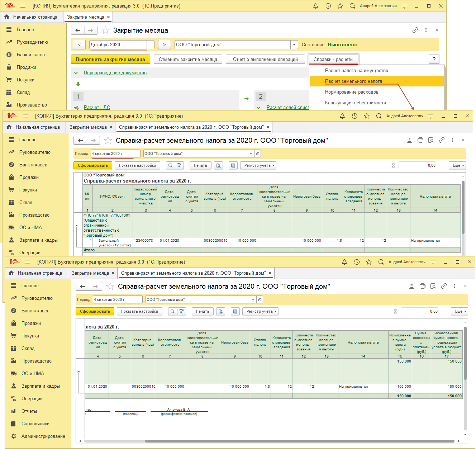The image size is (476, 449).
Task: Go to next month arrow button
Action: (164, 44)
